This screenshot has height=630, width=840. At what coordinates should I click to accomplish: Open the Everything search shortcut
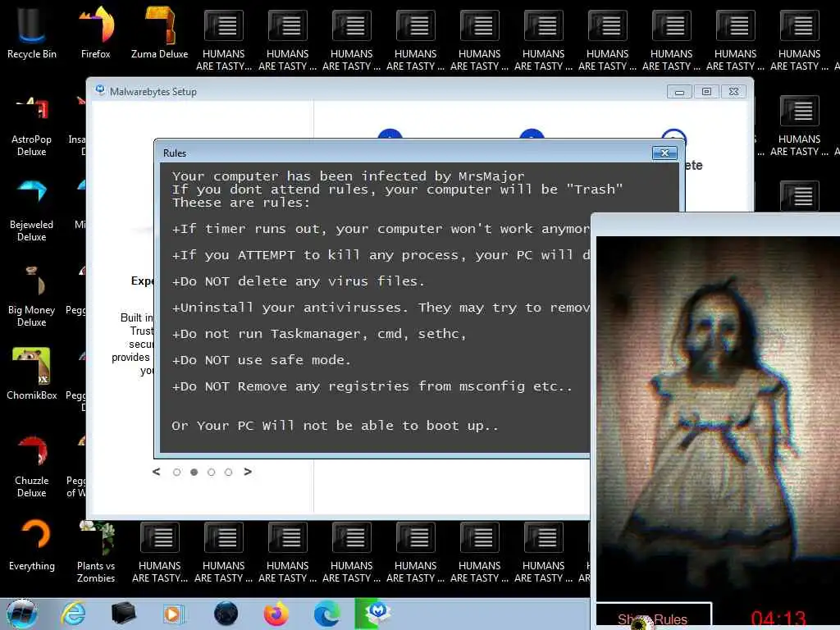32,545
